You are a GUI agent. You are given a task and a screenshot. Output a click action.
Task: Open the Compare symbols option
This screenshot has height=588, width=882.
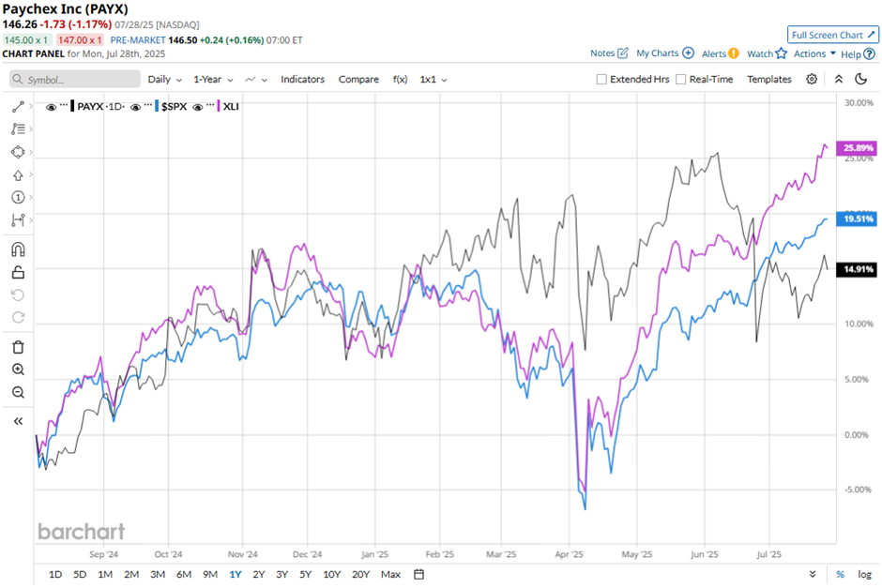click(x=358, y=80)
